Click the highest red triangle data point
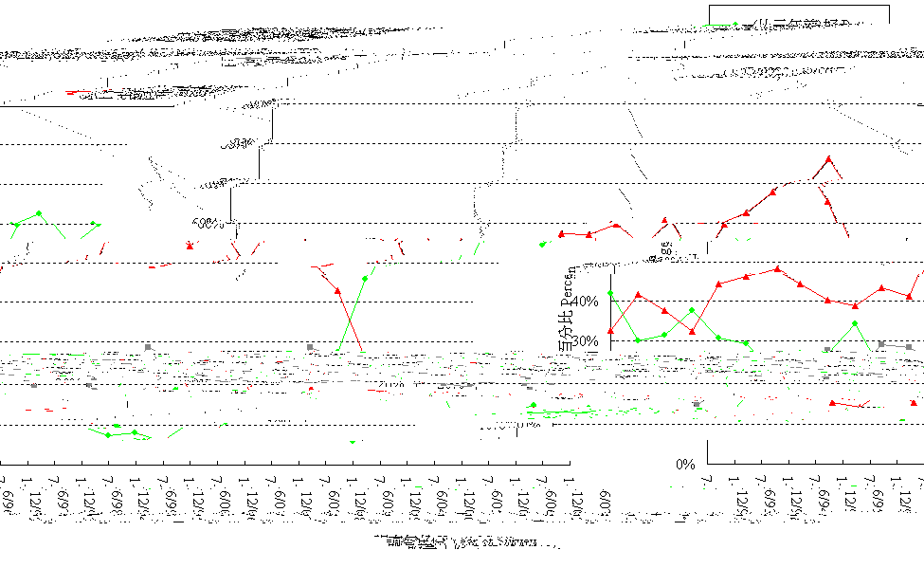 tap(828, 159)
